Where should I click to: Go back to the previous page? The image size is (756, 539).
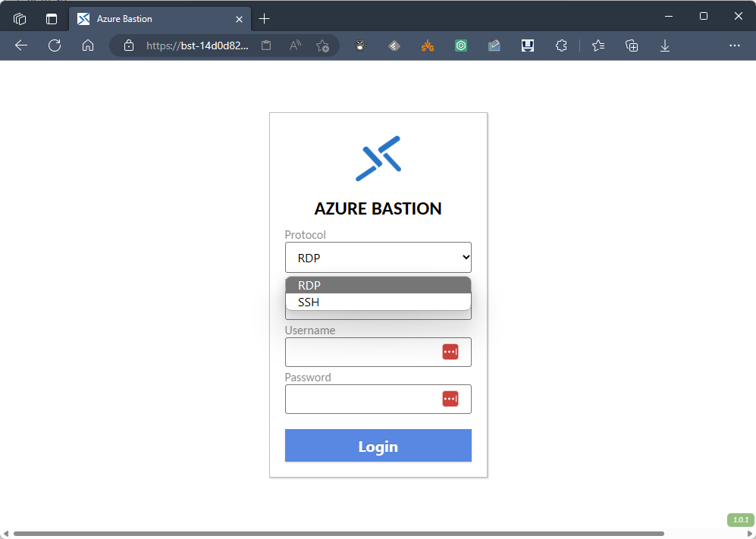(x=21, y=45)
